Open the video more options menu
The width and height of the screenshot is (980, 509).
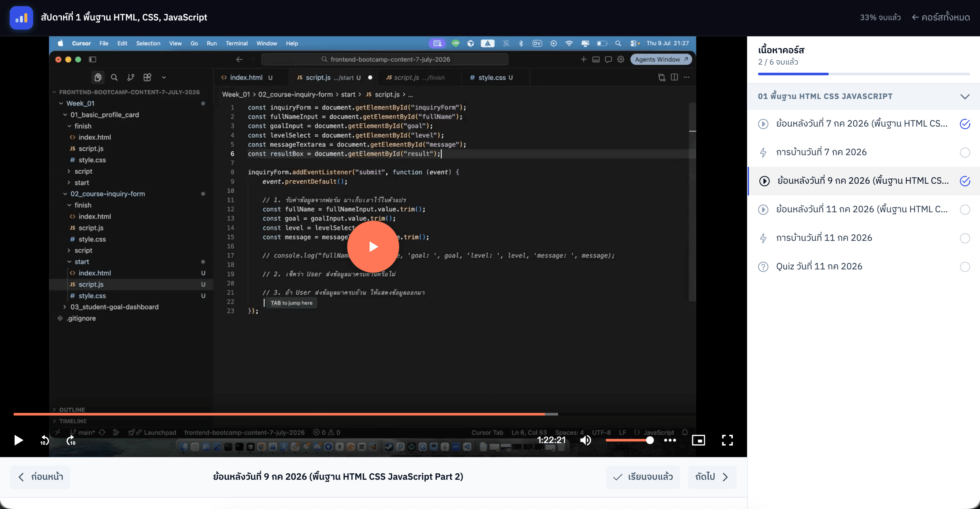(670, 440)
